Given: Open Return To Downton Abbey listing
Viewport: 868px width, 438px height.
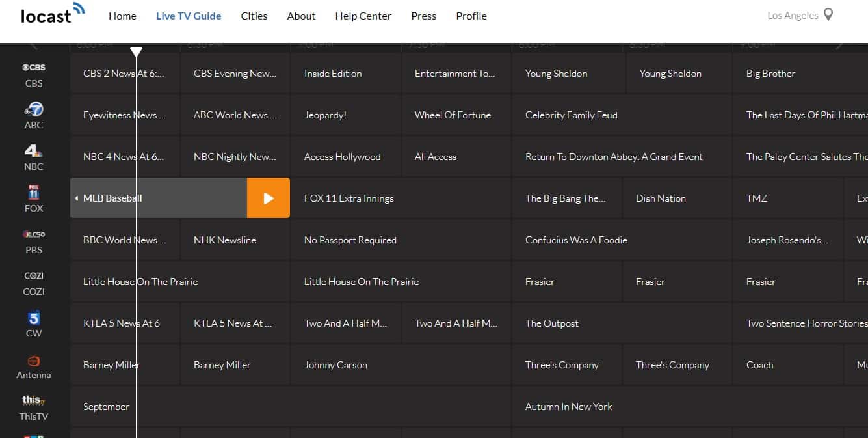Looking at the screenshot, I should 622,157.
